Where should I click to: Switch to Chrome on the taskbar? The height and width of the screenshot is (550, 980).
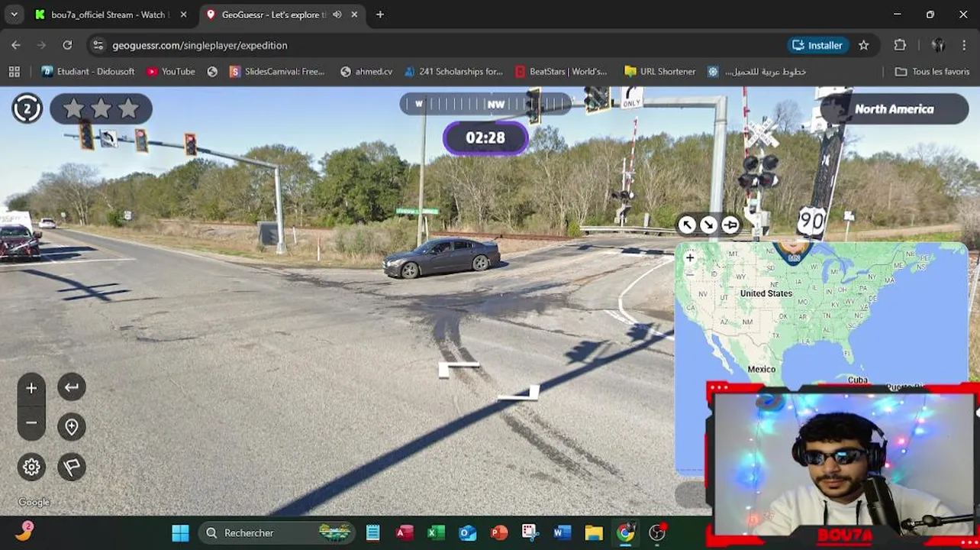[x=626, y=532]
